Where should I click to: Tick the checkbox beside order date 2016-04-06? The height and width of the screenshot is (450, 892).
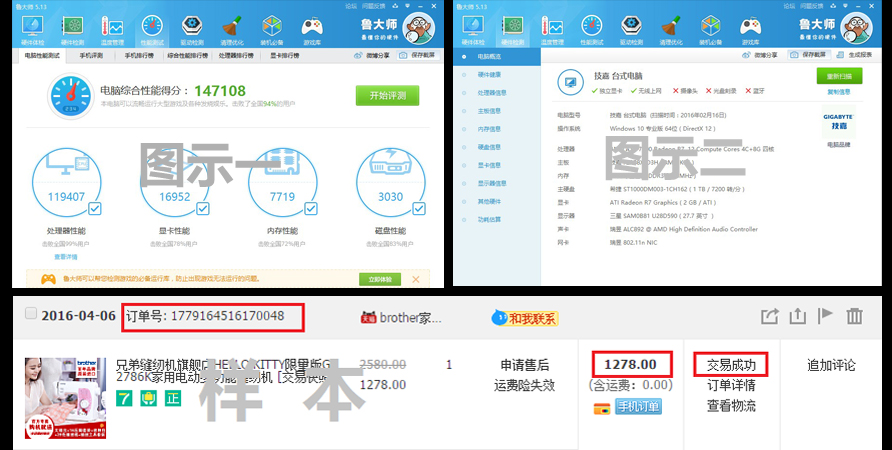[31, 313]
